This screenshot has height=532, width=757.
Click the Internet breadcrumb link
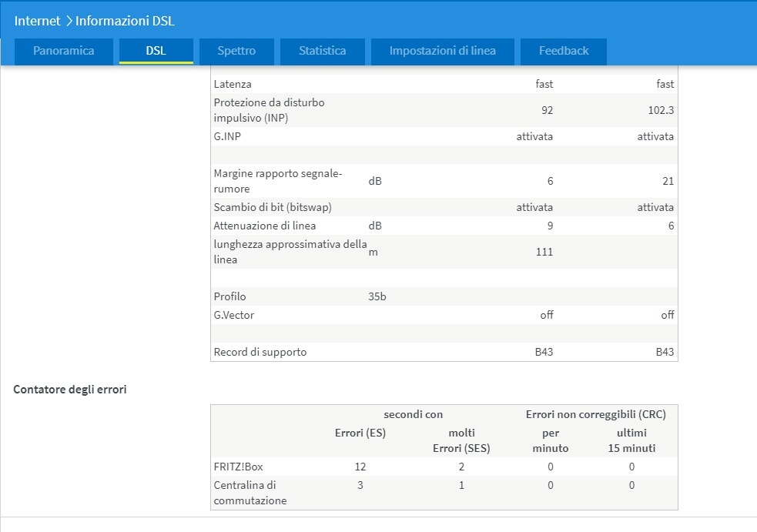pyautogui.click(x=37, y=20)
